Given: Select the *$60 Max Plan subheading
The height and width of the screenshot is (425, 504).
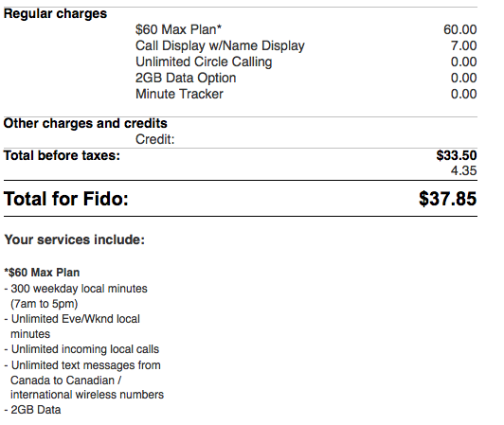Looking at the screenshot, I should coord(42,273).
